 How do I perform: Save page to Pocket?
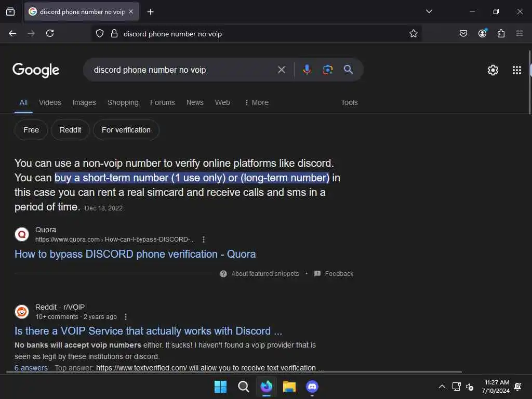tap(463, 33)
